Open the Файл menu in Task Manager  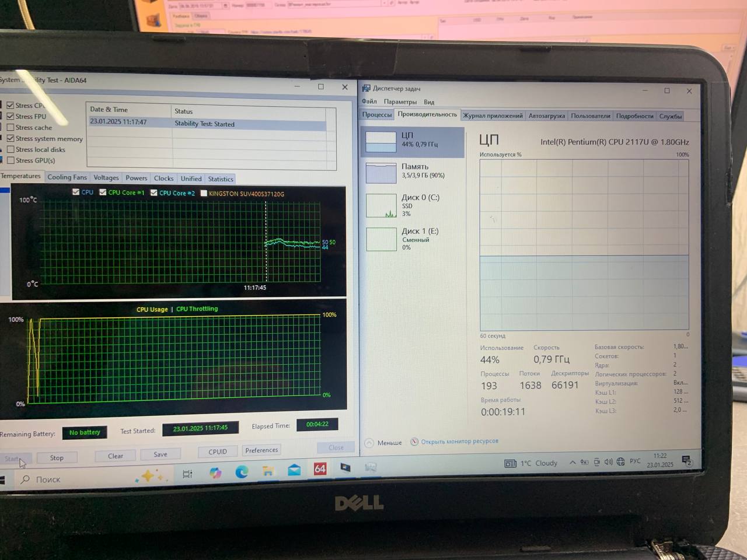pyautogui.click(x=369, y=101)
